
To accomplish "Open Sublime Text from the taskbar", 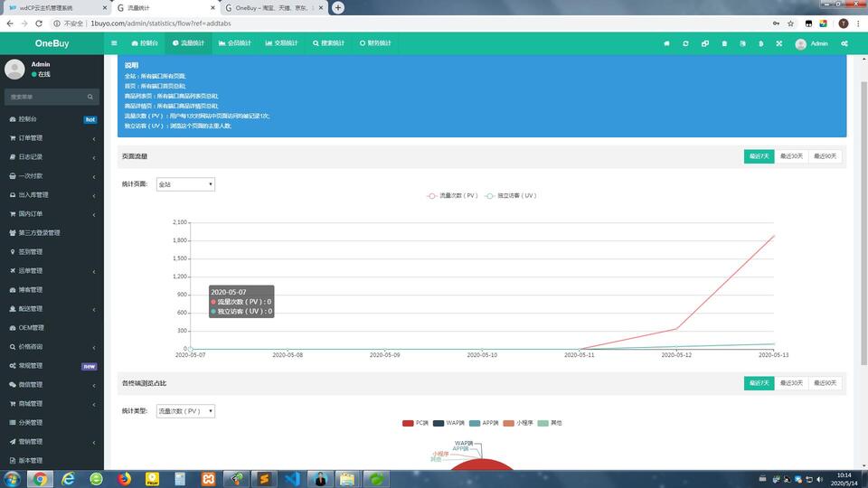I will (x=265, y=479).
